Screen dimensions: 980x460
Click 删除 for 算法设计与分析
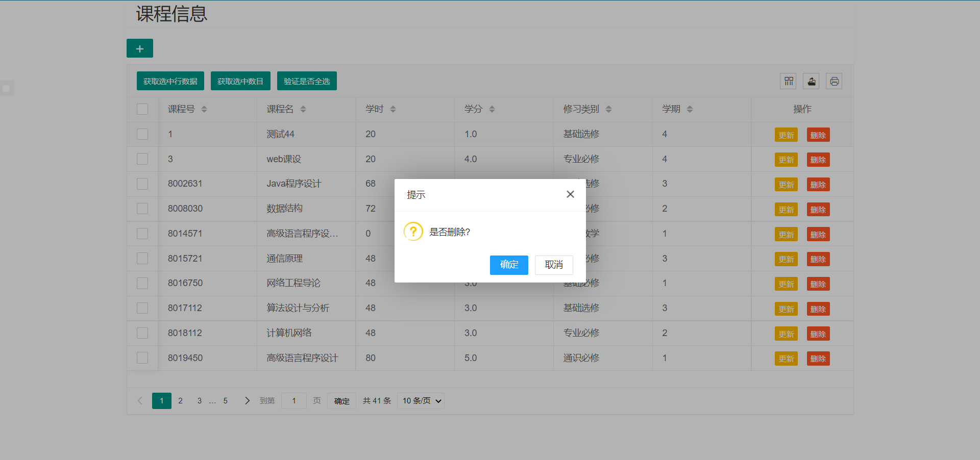pyautogui.click(x=818, y=309)
